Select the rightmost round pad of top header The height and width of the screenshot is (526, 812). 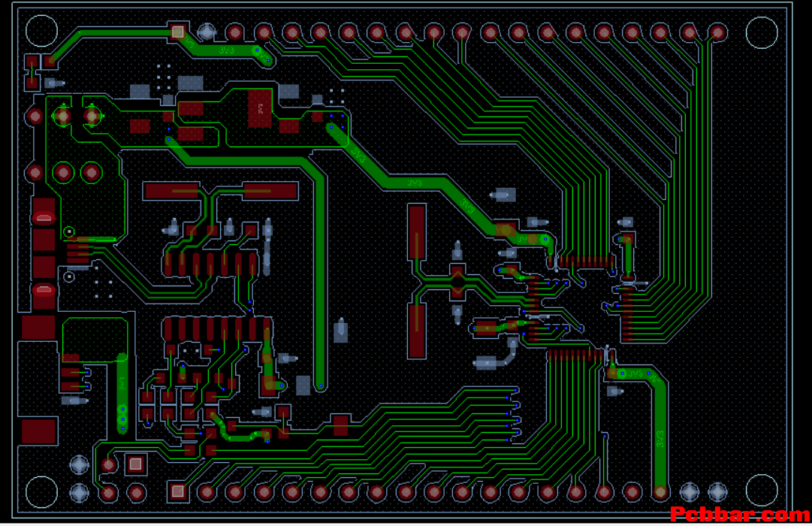[x=717, y=33]
